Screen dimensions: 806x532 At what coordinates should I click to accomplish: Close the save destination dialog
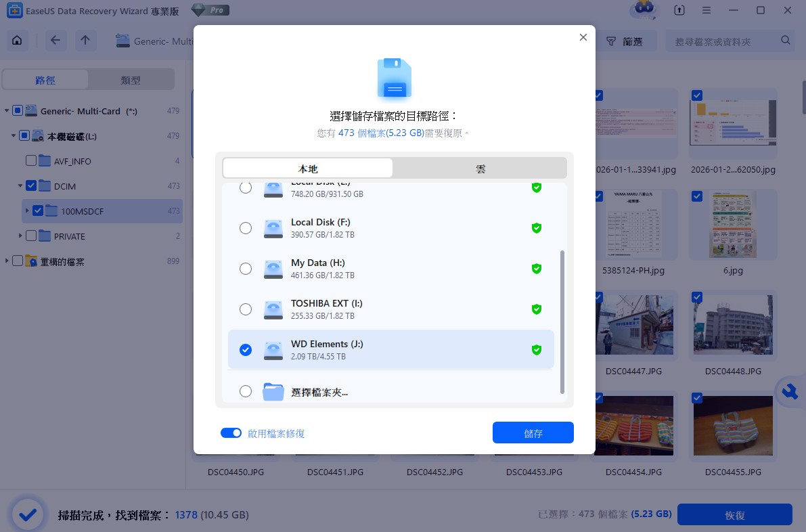[583, 37]
